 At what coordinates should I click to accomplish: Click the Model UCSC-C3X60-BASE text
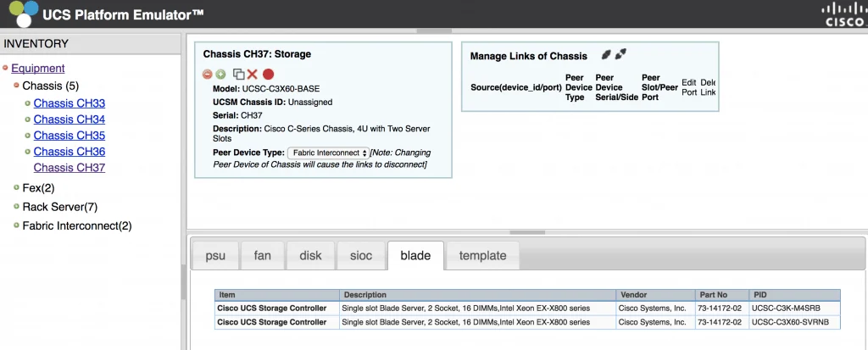(x=266, y=89)
